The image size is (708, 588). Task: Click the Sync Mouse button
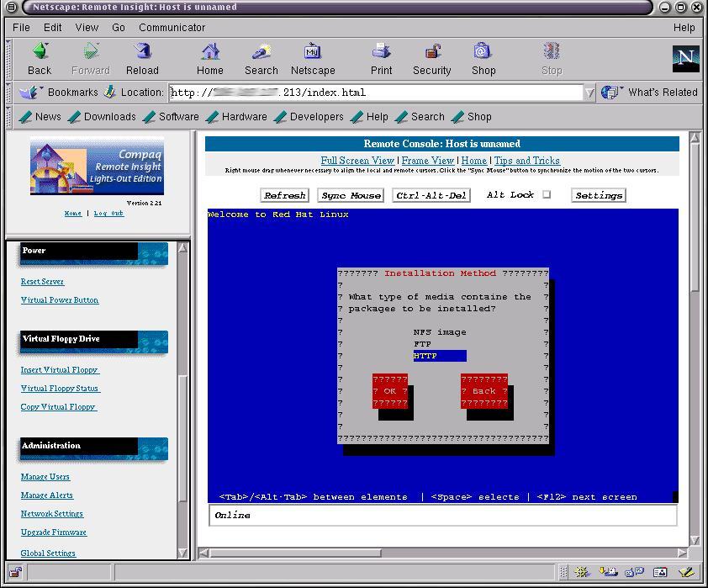(351, 195)
